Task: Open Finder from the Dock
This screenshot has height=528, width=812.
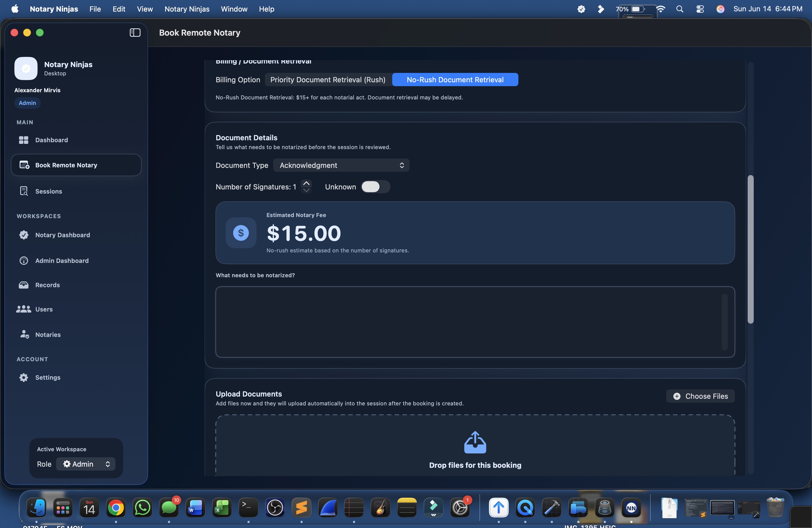Action: [36, 508]
